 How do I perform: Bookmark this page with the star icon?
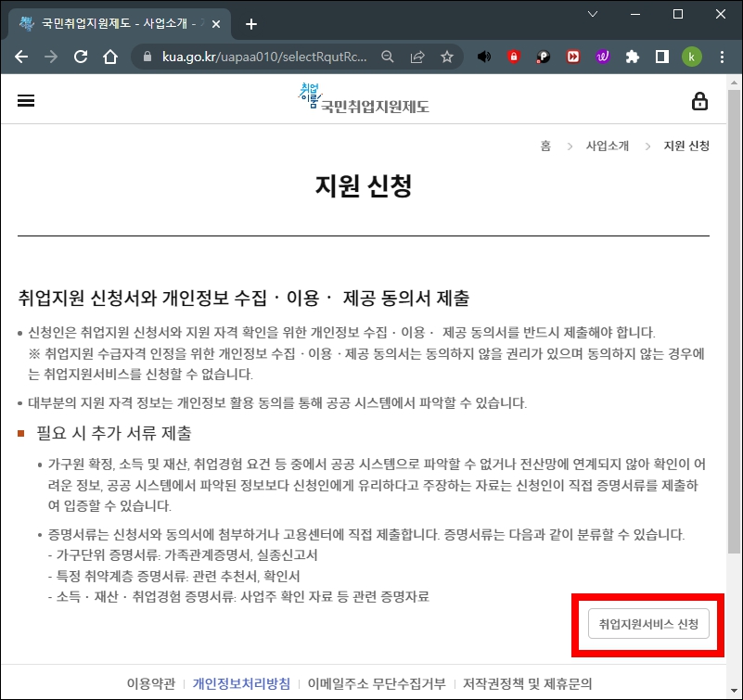coord(446,56)
